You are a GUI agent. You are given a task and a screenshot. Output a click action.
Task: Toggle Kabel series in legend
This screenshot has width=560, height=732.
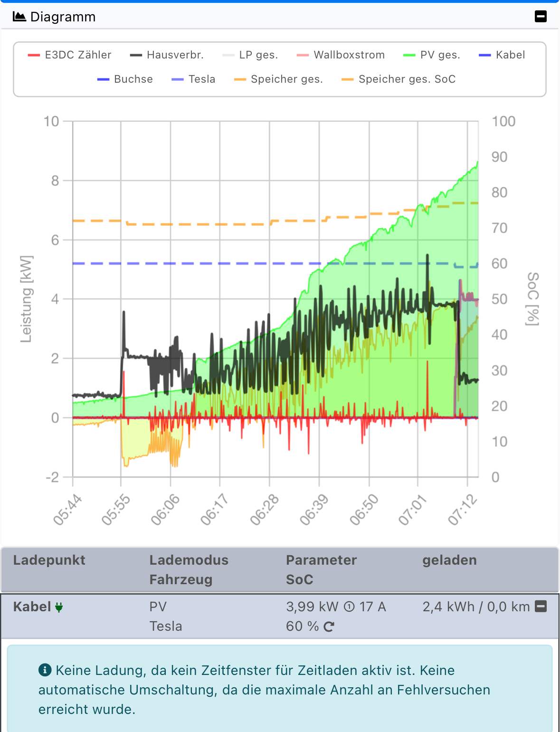pos(502,55)
